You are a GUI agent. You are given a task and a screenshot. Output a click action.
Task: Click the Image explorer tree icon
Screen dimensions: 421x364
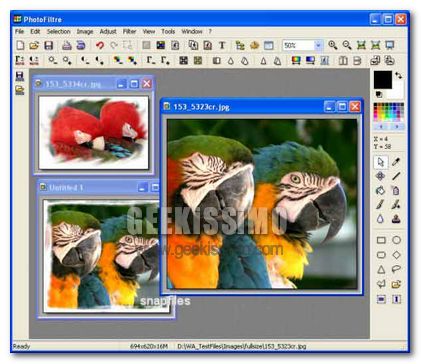coord(240,45)
